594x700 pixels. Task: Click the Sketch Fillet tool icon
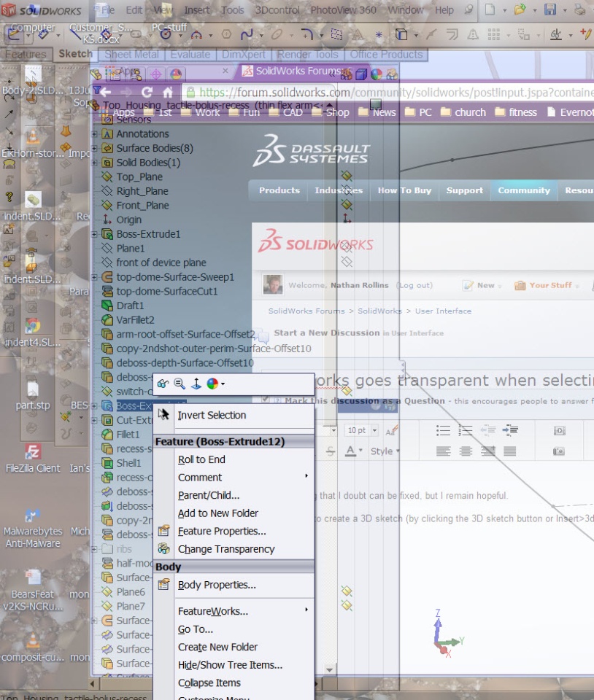(306, 34)
